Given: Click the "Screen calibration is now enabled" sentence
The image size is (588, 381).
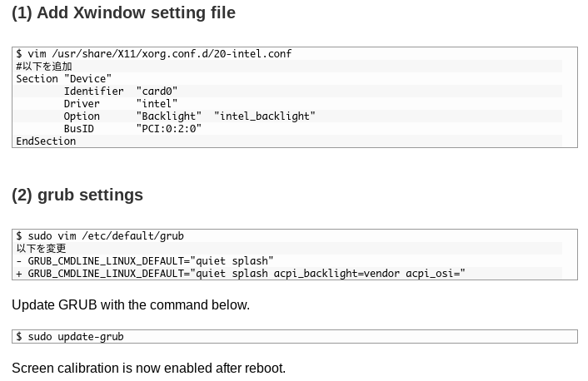Looking at the screenshot, I should tap(149, 369).
